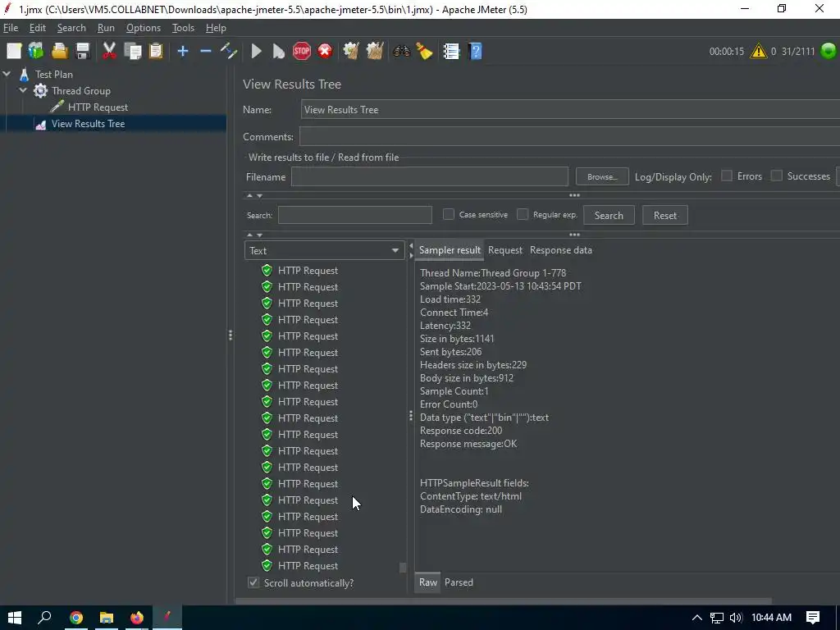Click the green running-status indicator

click(829, 51)
